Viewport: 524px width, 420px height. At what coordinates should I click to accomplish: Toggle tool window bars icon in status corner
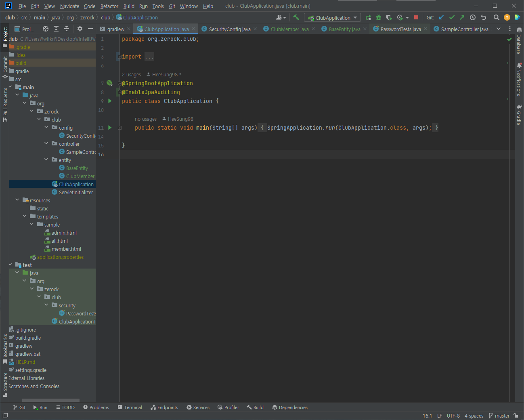(x=5, y=416)
